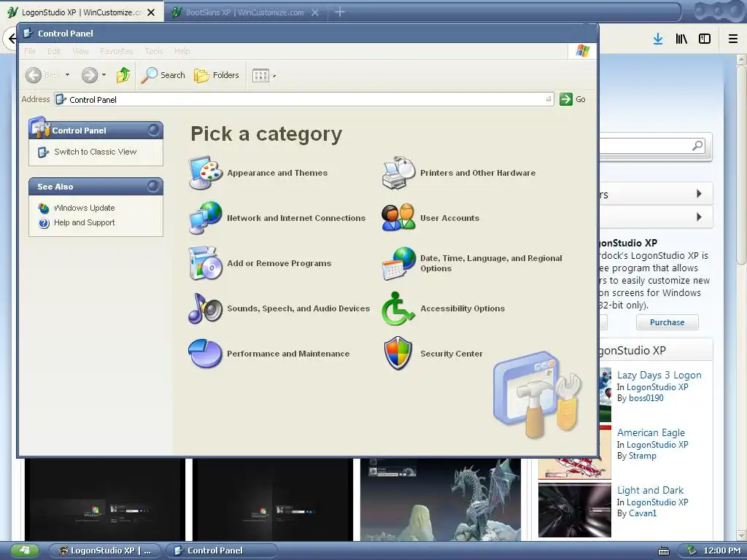Open Date, Time, Language icon
Image resolution: width=747 pixels, height=560 pixels.
399,262
